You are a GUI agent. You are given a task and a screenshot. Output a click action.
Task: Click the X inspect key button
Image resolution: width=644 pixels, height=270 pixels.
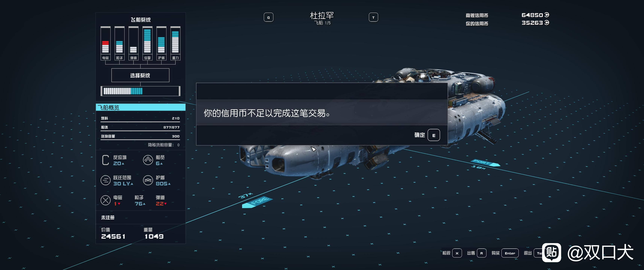tap(457, 253)
